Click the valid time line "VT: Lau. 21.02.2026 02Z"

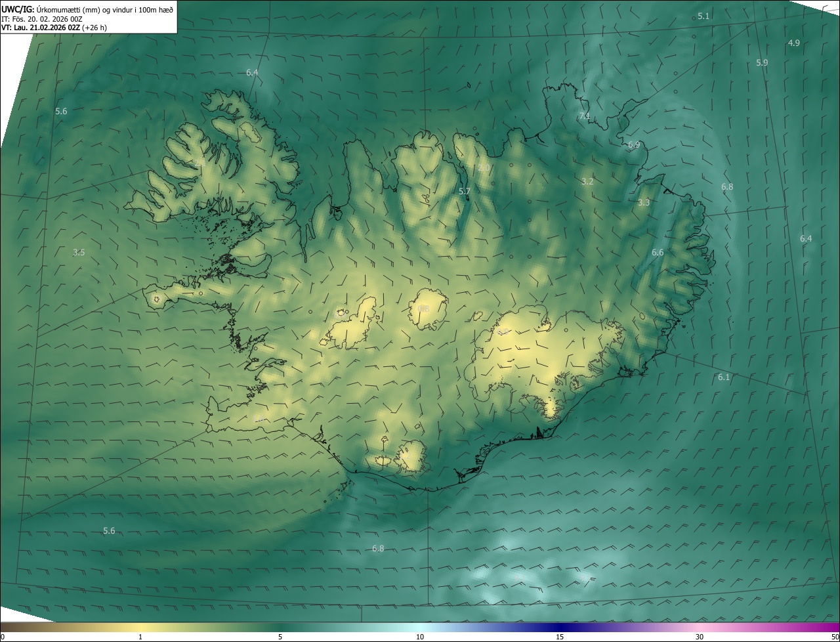(x=41, y=28)
